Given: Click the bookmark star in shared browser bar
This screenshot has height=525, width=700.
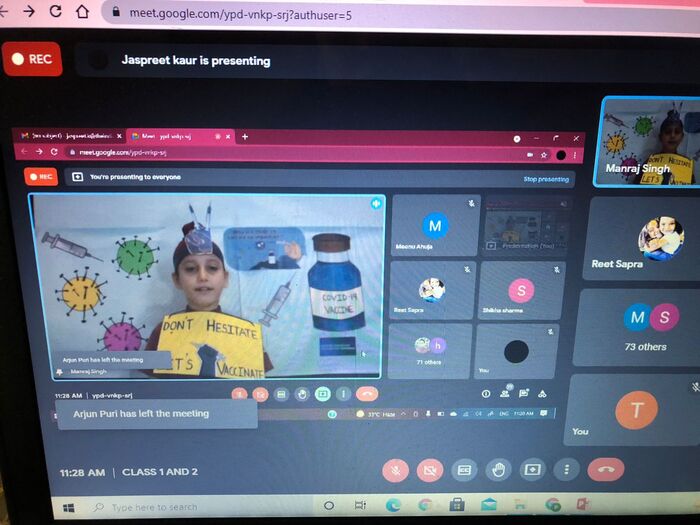Looking at the screenshot, I should pos(544,155).
